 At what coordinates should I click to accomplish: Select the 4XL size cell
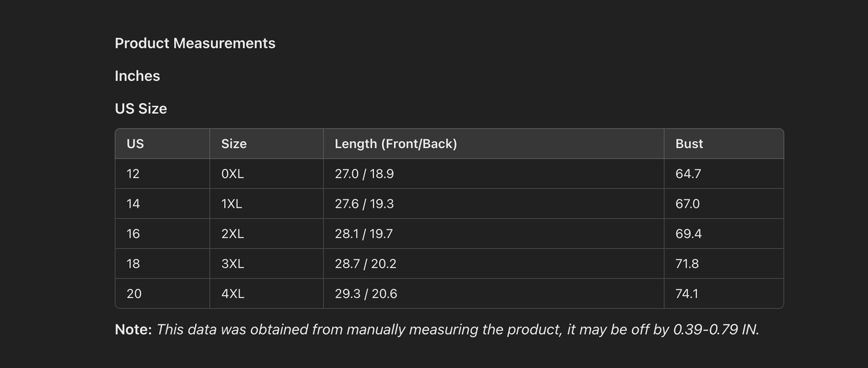click(232, 294)
